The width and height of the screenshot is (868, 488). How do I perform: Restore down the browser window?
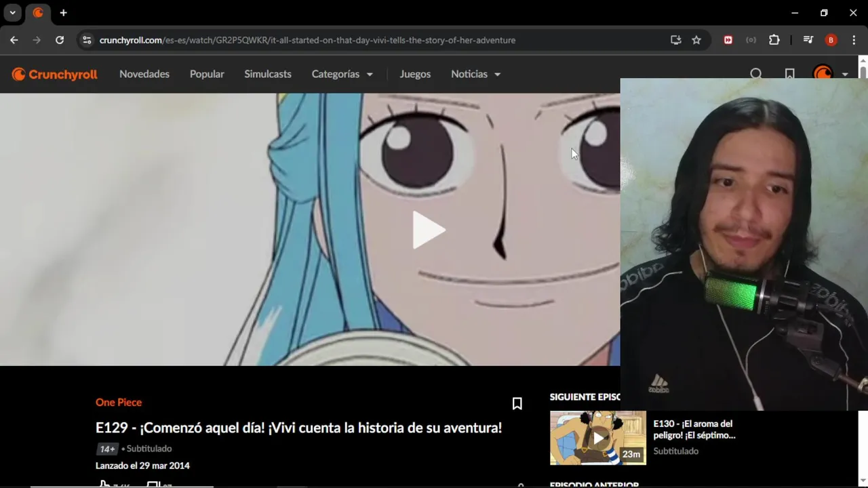[x=824, y=13]
